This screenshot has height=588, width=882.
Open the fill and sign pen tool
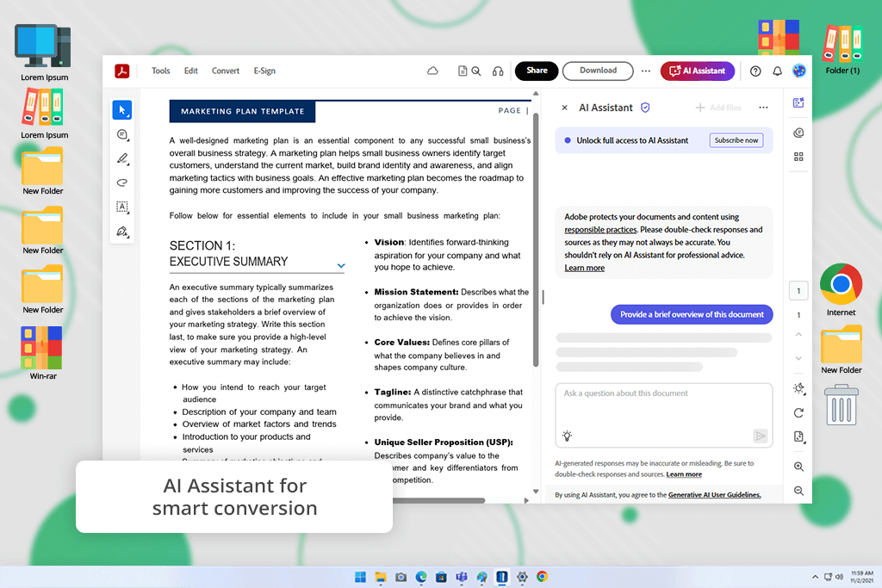(122, 232)
